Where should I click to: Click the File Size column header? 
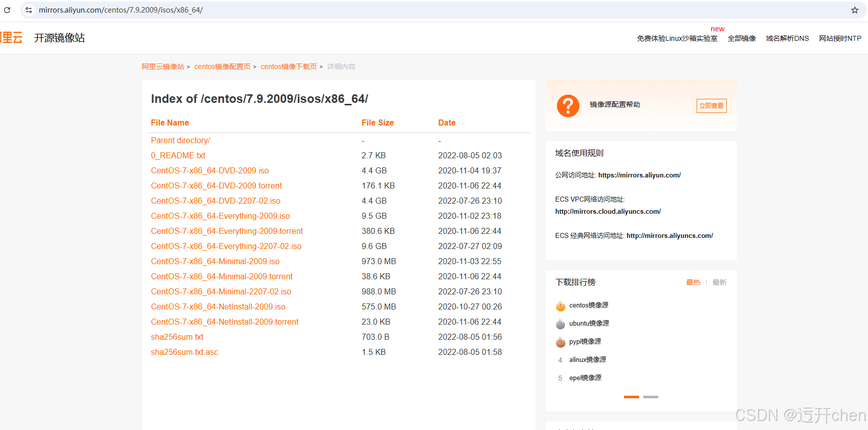378,123
